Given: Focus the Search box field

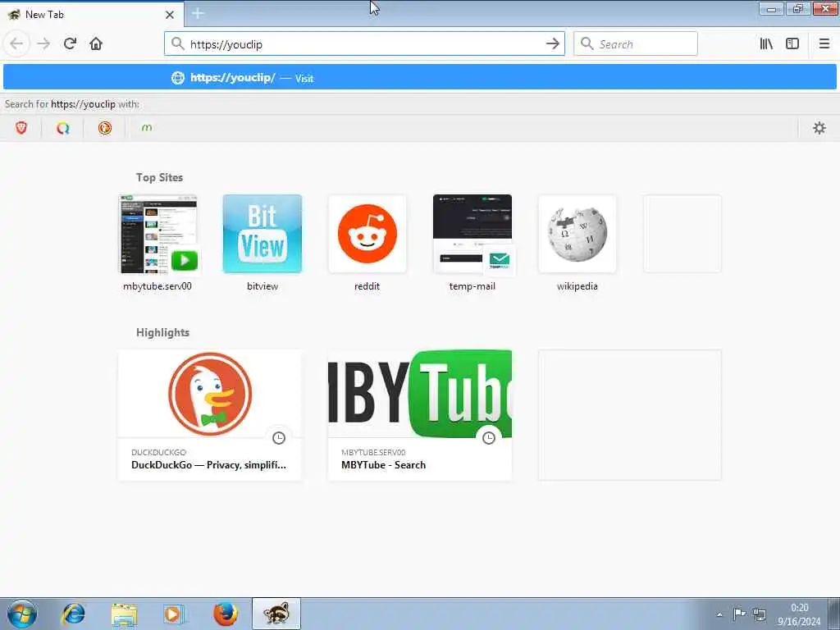Looking at the screenshot, I should pyautogui.click(x=636, y=44).
